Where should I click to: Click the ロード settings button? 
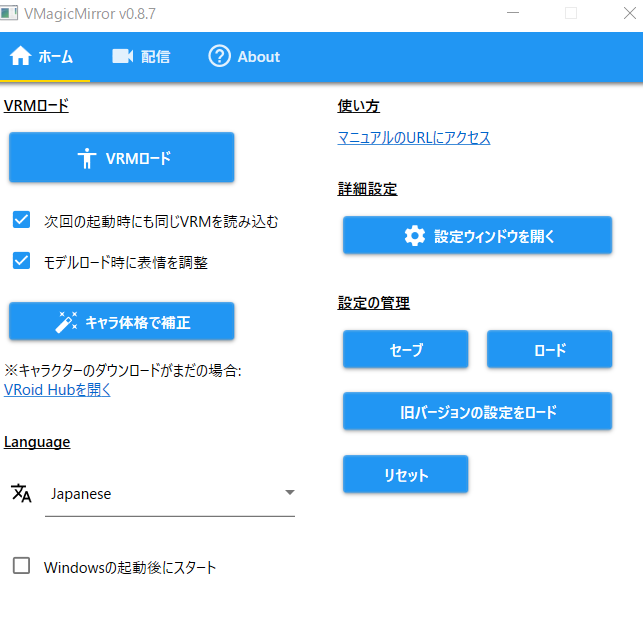pyautogui.click(x=550, y=349)
